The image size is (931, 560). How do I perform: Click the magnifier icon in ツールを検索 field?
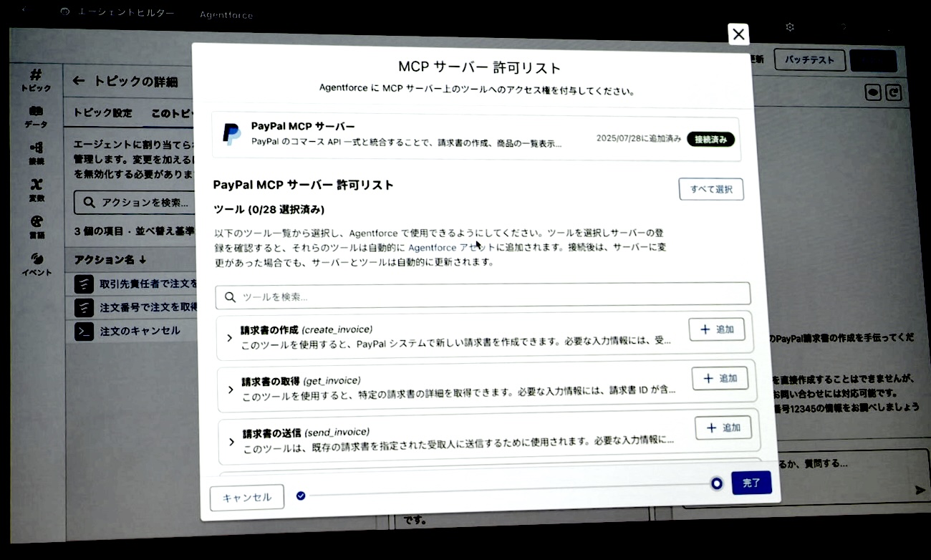[231, 296]
